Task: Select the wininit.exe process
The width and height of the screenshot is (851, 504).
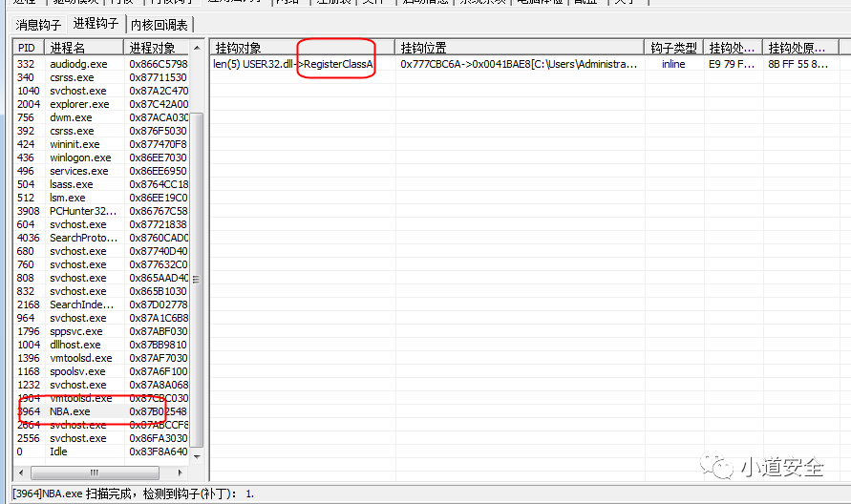Action: [101, 144]
